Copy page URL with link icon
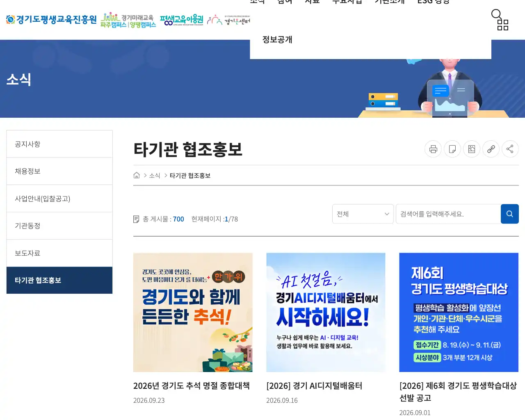Image resolution: width=525 pixels, height=420 pixels. (491, 149)
